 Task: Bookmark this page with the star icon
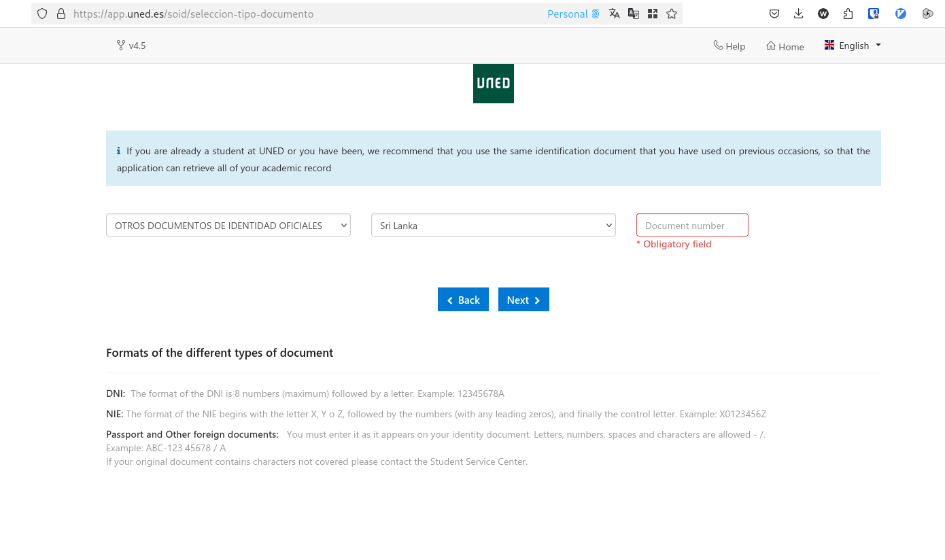(x=672, y=14)
